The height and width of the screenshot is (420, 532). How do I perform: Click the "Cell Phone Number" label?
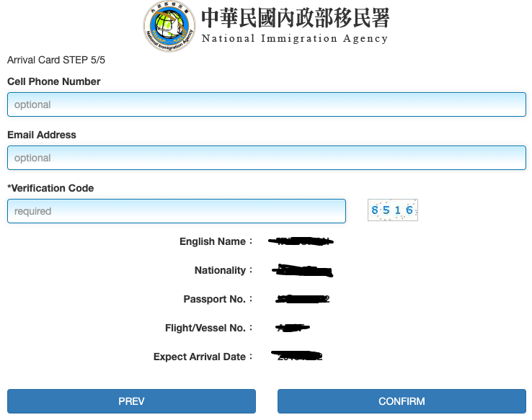(x=54, y=81)
